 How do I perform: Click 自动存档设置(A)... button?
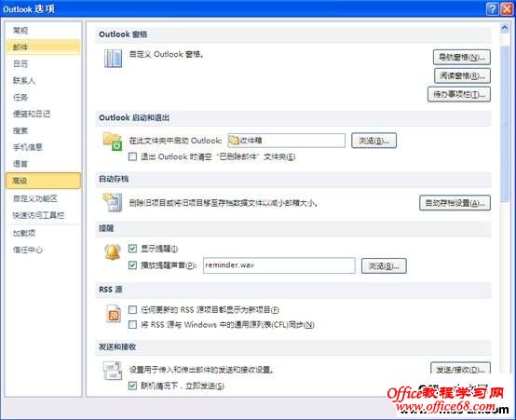point(455,203)
